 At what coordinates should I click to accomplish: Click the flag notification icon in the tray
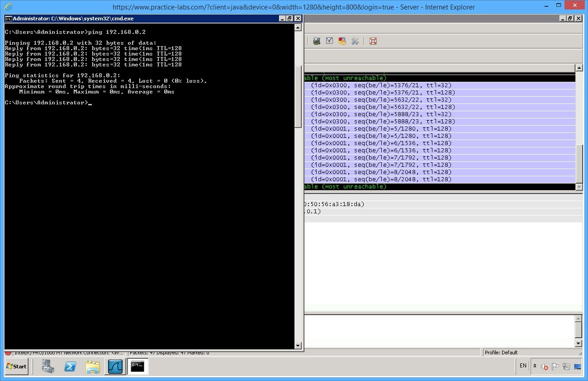(x=555, y=366)
